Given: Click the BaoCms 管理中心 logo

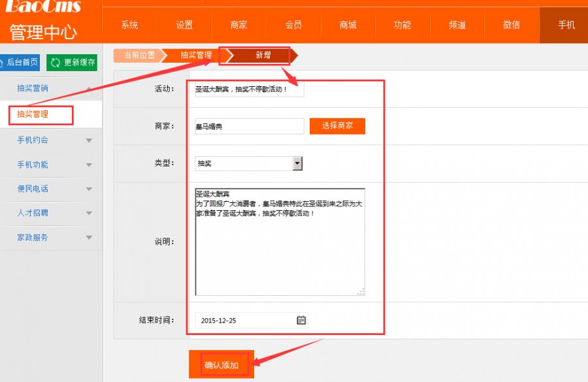Looking at the screenshot, I should point(43,21).
